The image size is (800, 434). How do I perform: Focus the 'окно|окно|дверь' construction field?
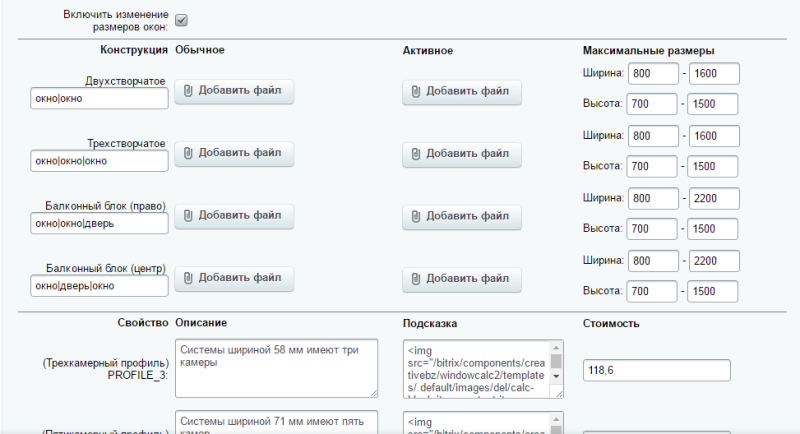pos(98,223)
